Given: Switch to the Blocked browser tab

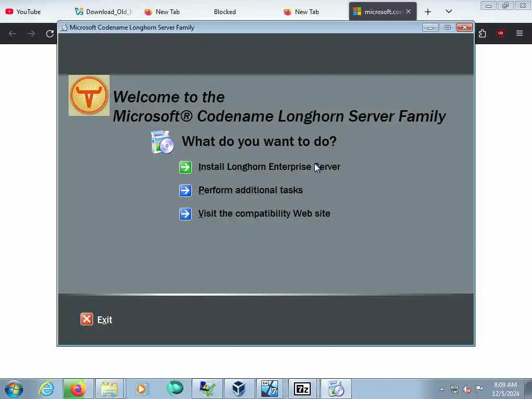Looking at the screenshot, I should (x=224, y=12).
